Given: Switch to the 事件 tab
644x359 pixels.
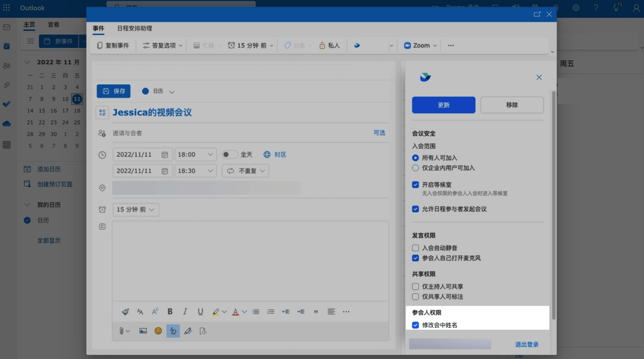Looking at the screenshot, I should coord(98,28).
